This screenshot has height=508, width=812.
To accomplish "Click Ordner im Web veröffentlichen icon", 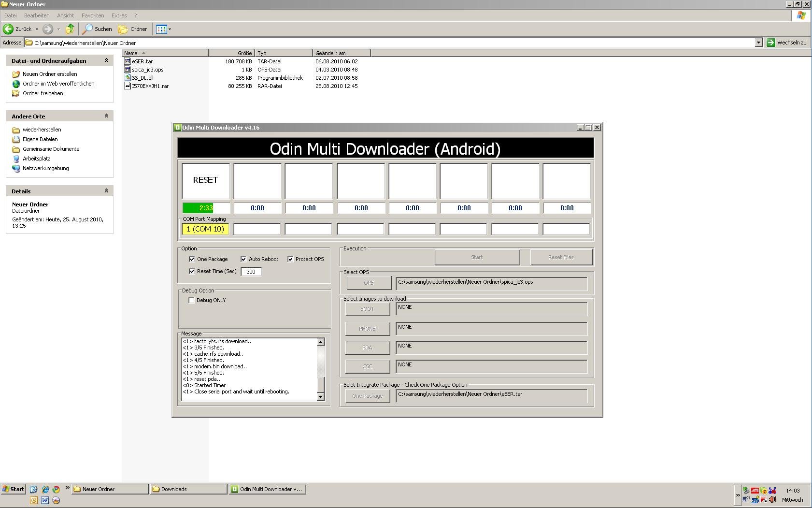I will click(x=16, y=84).
